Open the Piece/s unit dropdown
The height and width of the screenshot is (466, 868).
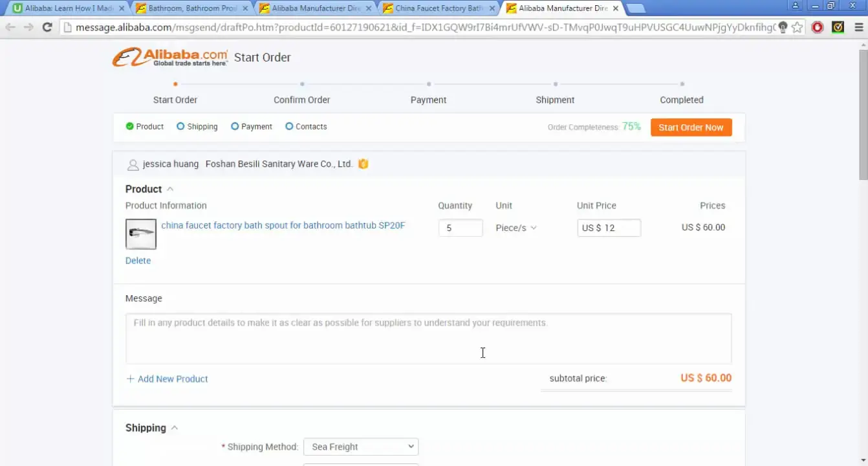click(516, 228)
